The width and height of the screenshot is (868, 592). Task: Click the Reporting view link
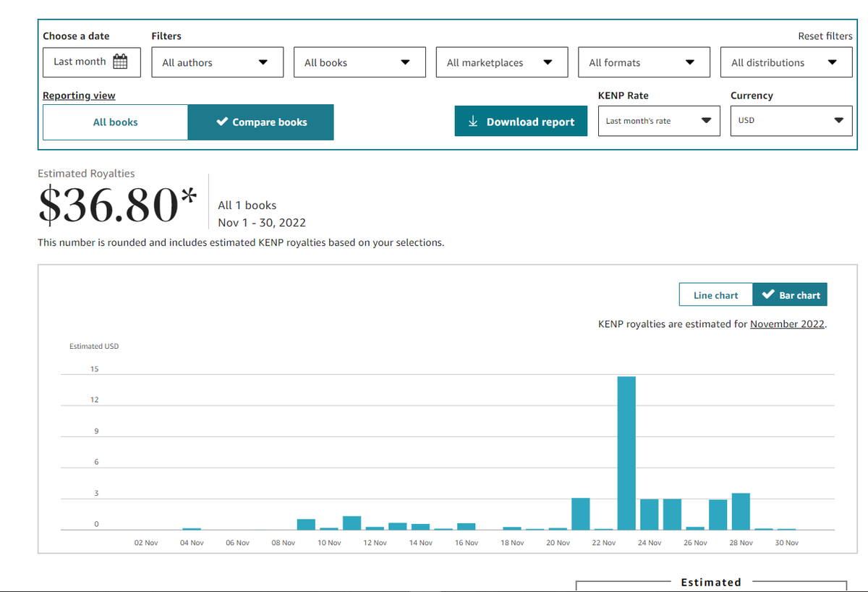79,96
